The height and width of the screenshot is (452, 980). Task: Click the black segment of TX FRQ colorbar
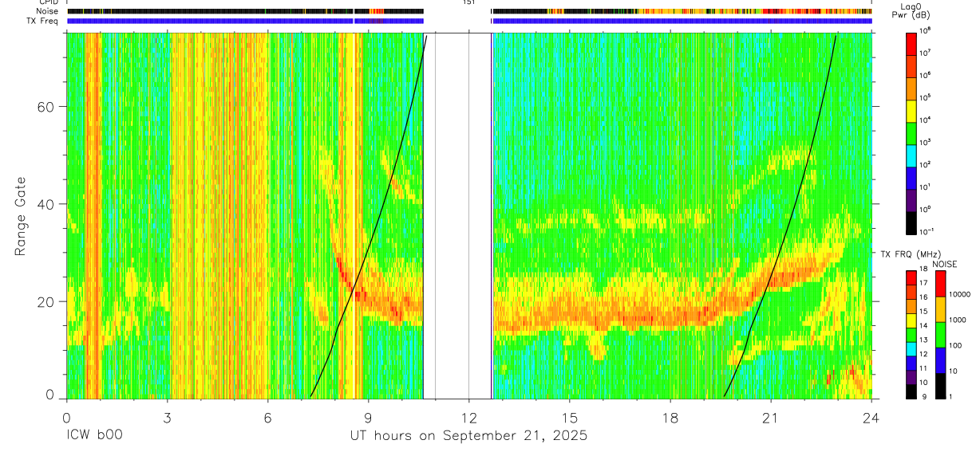tap(911, 391)
